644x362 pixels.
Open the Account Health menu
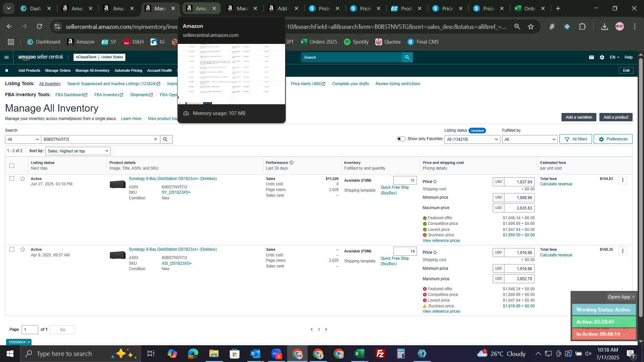click(x=159, y=70)
